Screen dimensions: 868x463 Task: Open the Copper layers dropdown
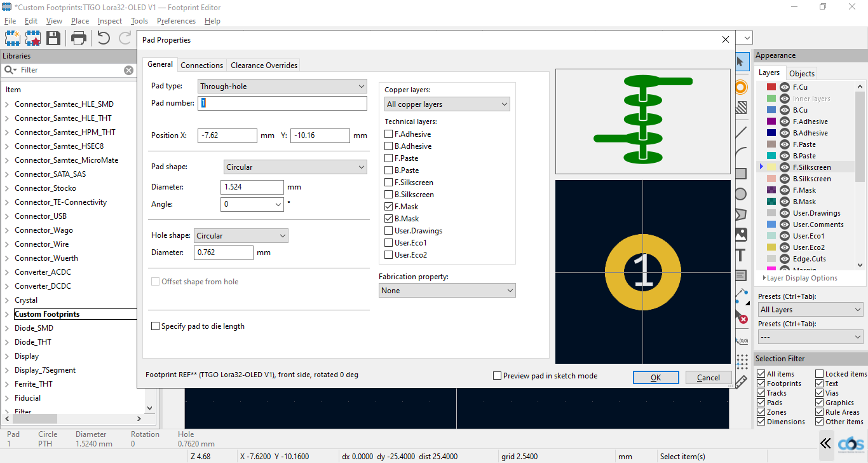point(447,104)
